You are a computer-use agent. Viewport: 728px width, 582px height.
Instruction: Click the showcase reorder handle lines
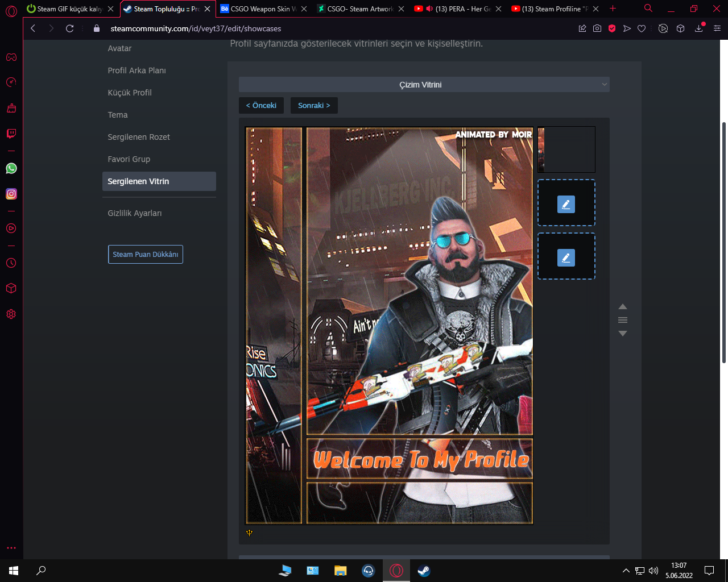[x=623, y=320]
